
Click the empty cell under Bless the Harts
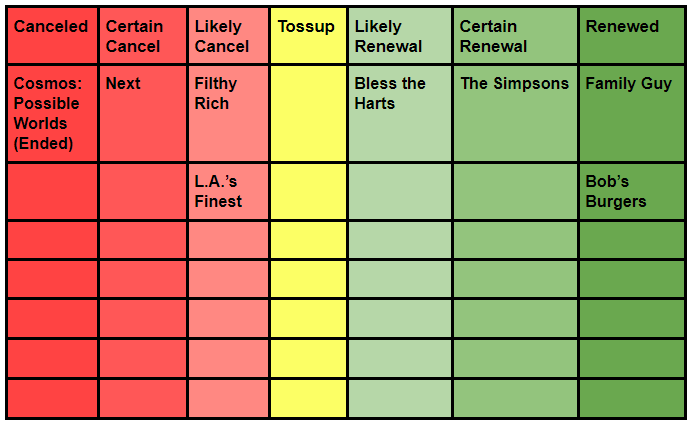click(400, 192)
